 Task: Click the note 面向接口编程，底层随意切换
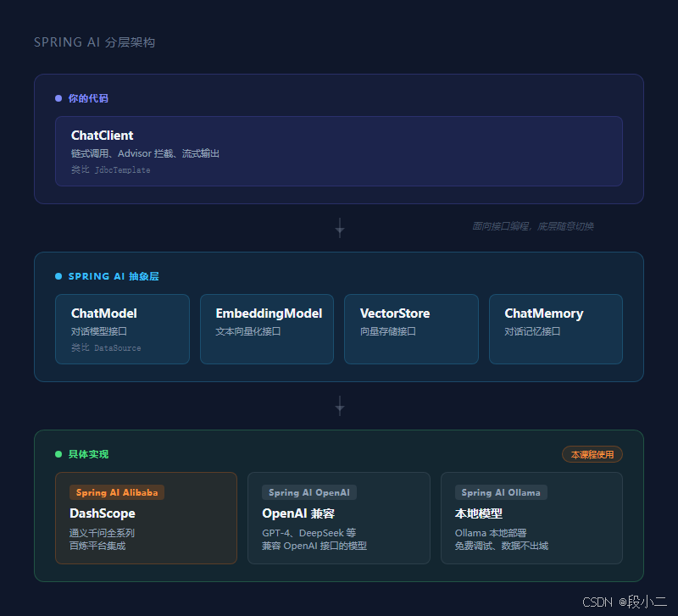[x=533, y=226]
